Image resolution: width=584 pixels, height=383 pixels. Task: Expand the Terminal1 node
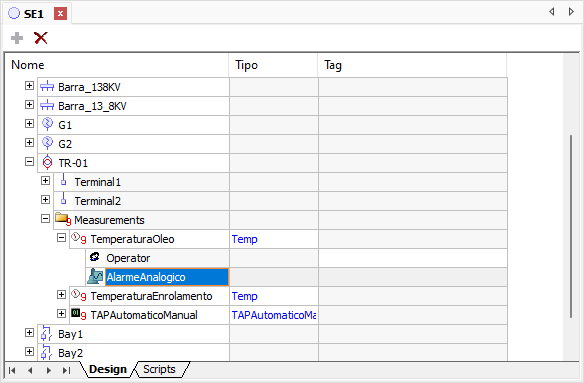coord(45,181)
